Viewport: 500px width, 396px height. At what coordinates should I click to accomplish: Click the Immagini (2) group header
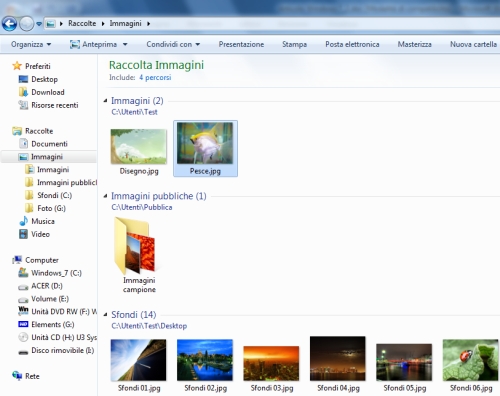[x=137, y=101]
